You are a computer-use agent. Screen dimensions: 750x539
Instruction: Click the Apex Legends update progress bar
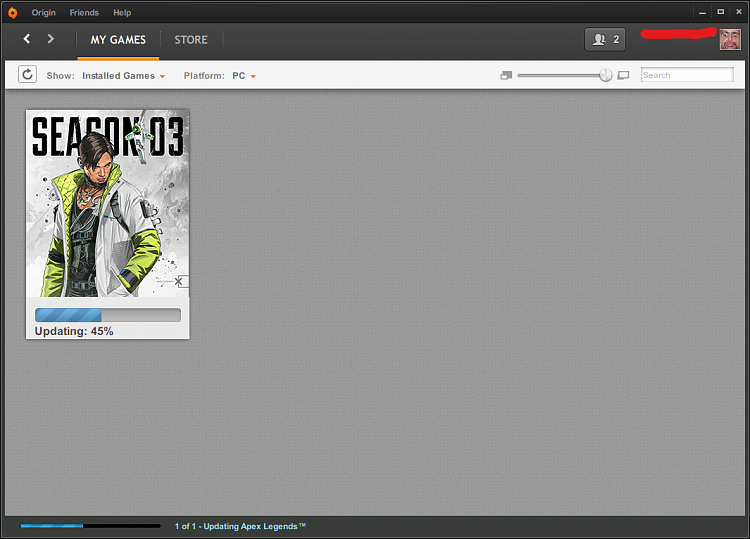click(x=108, y=315)
